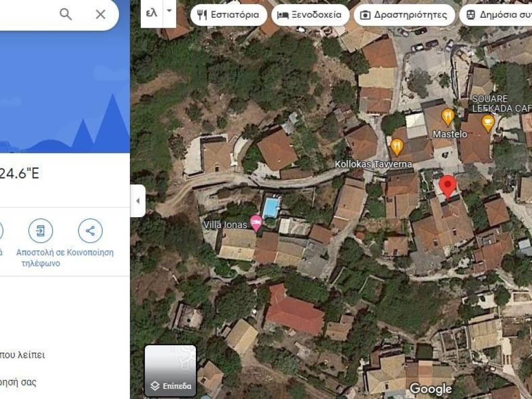Filter map by Ξενοδοχεία chip
532x399 pixels.
311,15
